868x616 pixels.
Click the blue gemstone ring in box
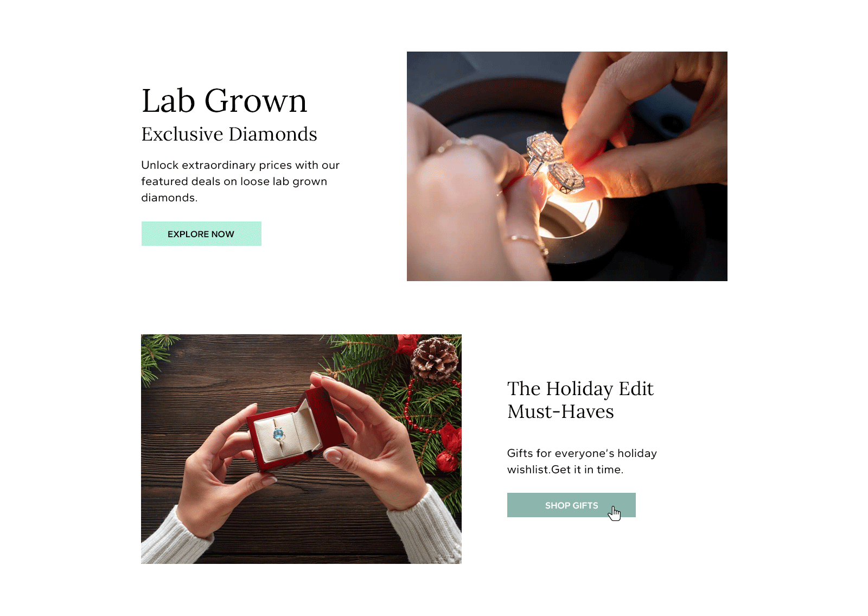tap(279, 435)
